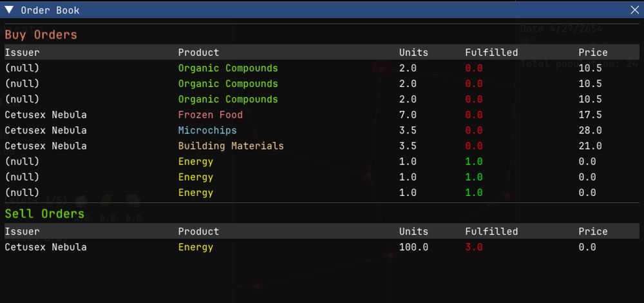
Task: Collapse the Order Book window triangle
Action: click(x=9, y=10)
